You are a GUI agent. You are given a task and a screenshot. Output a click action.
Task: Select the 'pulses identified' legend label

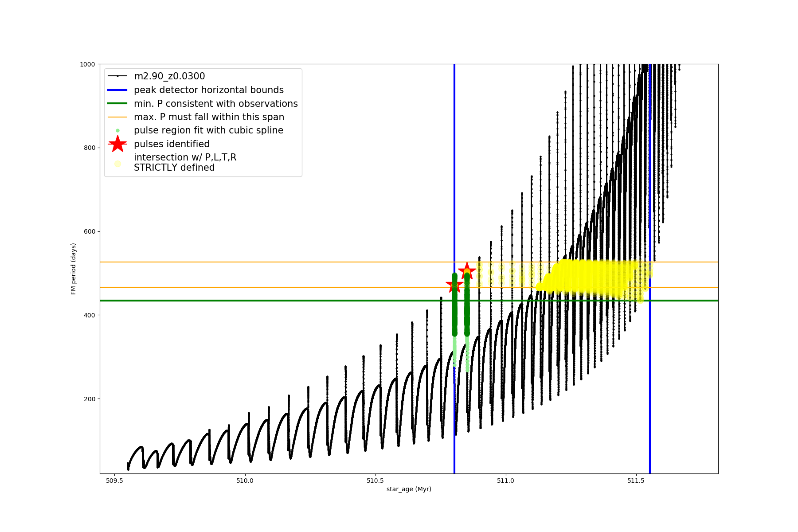coord(172,144)
